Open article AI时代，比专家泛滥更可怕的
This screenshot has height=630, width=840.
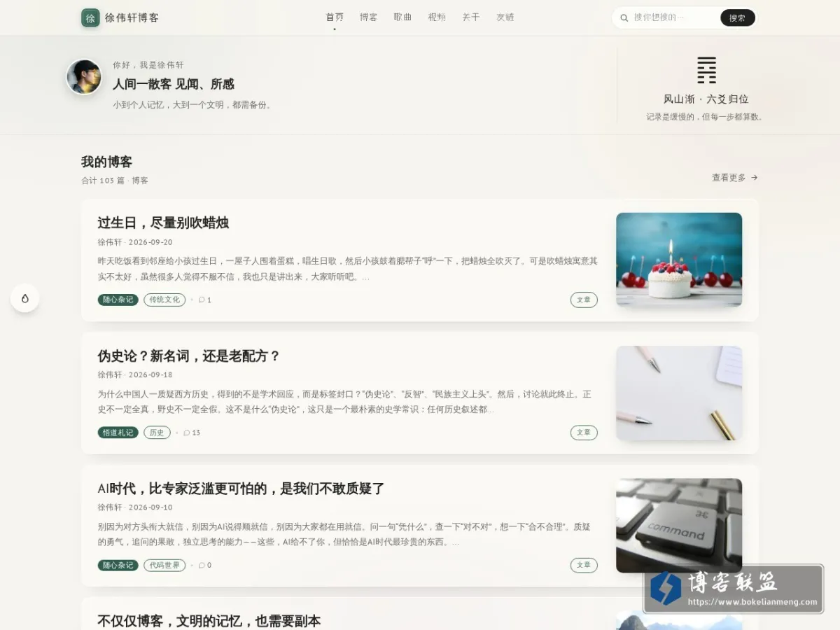[x=241, y=489]
